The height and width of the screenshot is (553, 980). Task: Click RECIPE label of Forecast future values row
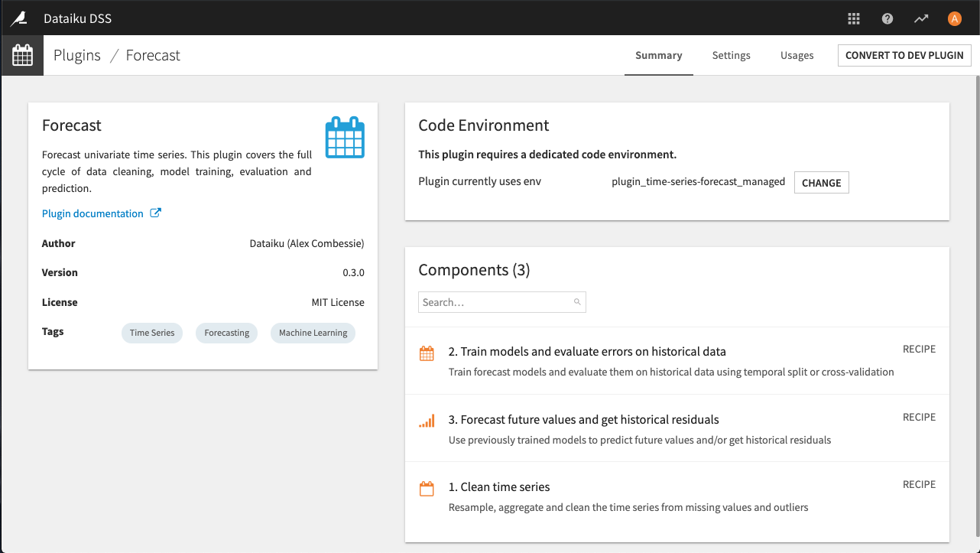[x=919, y=417]
